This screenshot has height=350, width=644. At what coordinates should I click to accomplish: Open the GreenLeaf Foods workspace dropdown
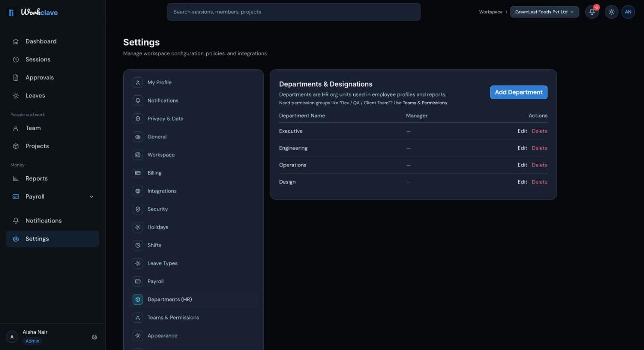544,12
